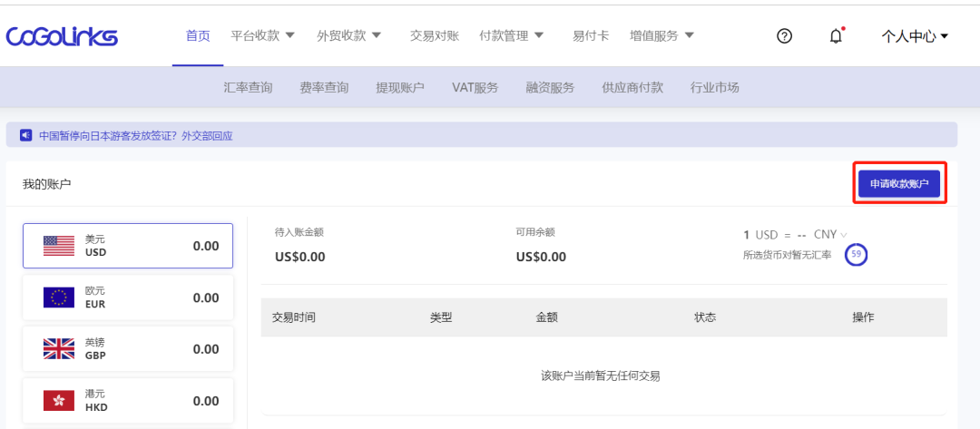The width and height of the screenshot is (980, 429).
Task: Click the 可用余额 label
Action: [535, 232]
